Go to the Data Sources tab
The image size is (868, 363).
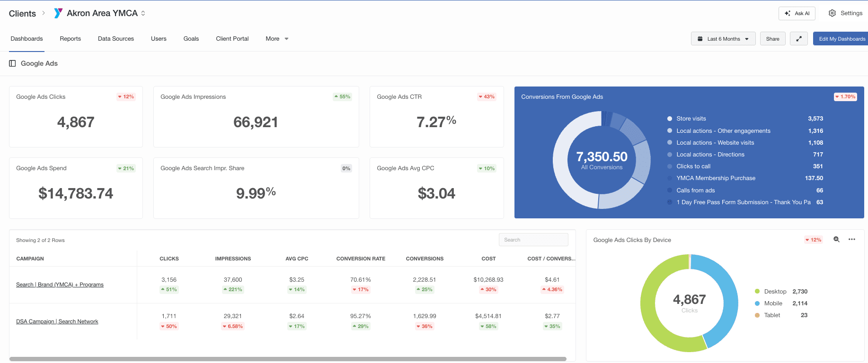point(116,39)
